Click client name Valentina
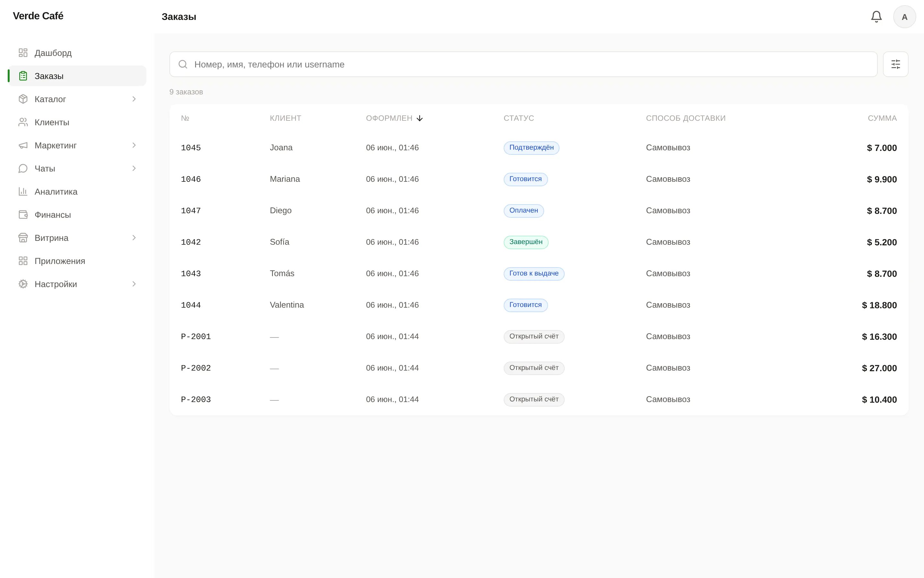The image size is (924, 578). coord(287,305)
